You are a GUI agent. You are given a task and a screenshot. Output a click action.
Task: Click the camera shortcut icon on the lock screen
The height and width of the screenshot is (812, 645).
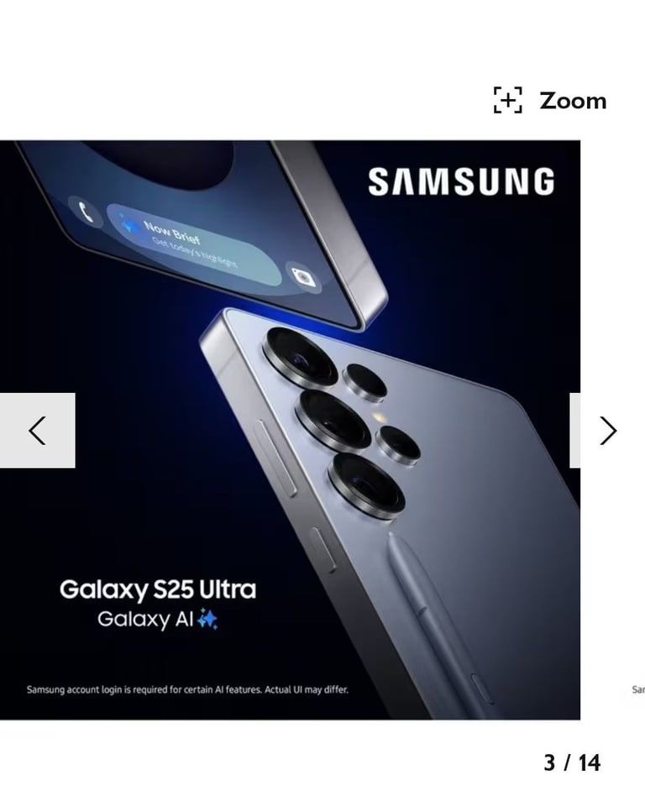click(x=303, y=276)
